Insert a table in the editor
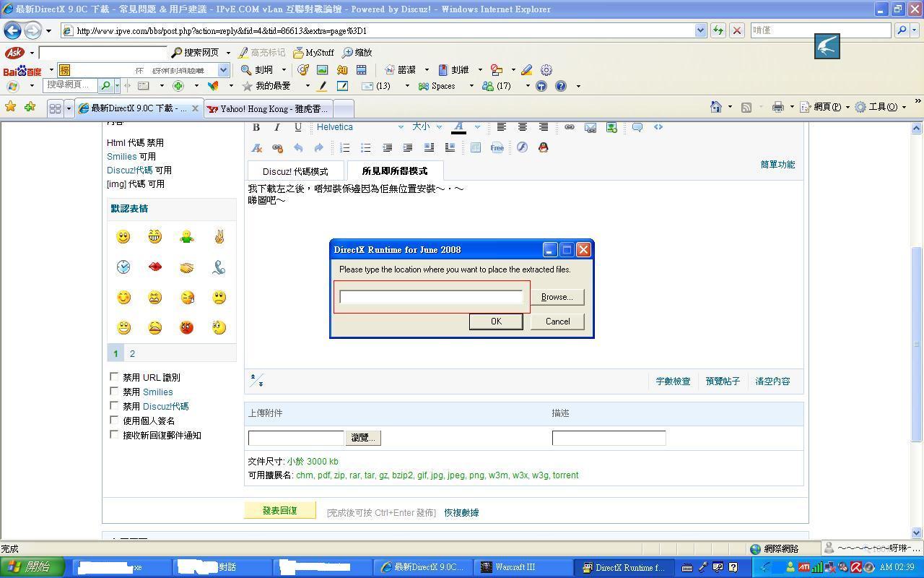 tap(475, 147)
